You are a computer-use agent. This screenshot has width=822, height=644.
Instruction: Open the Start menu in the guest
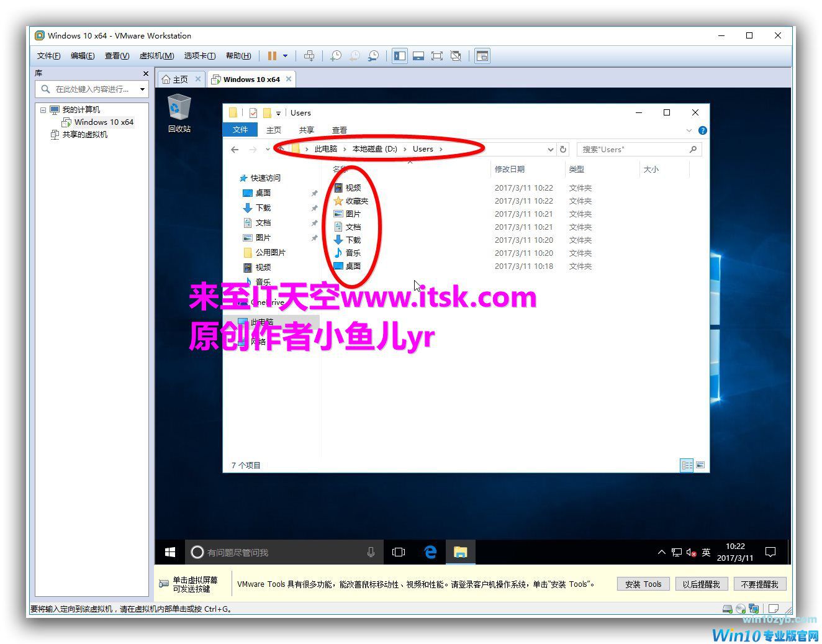click(x=170, y=551)
